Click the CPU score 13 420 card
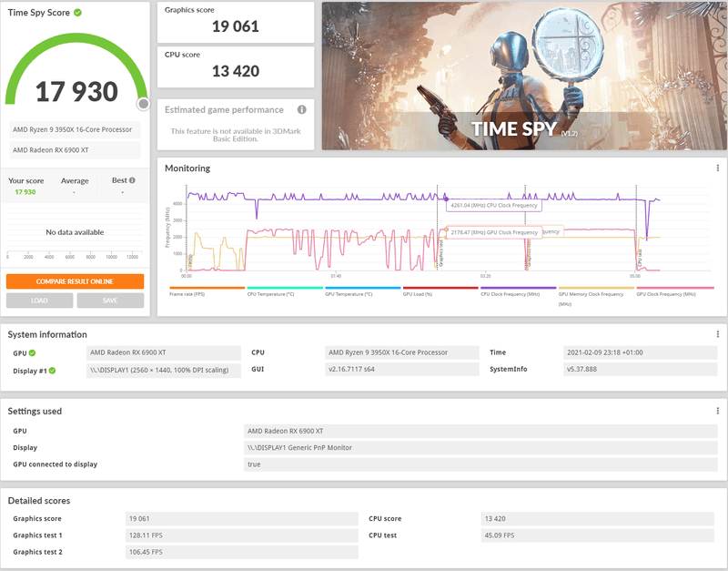Viewport: 728px width, 571px height. tap(236, 66)
